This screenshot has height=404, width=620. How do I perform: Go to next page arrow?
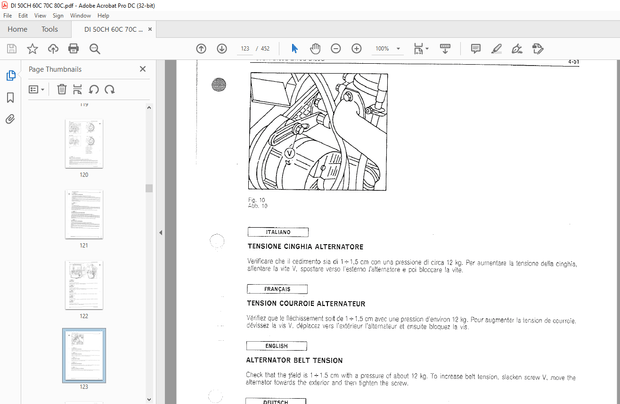(x=222, y=49)
